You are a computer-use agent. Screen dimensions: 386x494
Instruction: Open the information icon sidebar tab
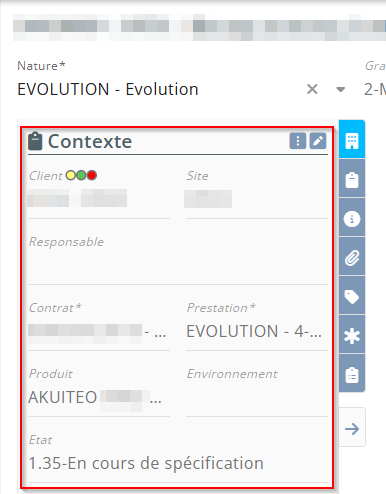pos(352,219)
